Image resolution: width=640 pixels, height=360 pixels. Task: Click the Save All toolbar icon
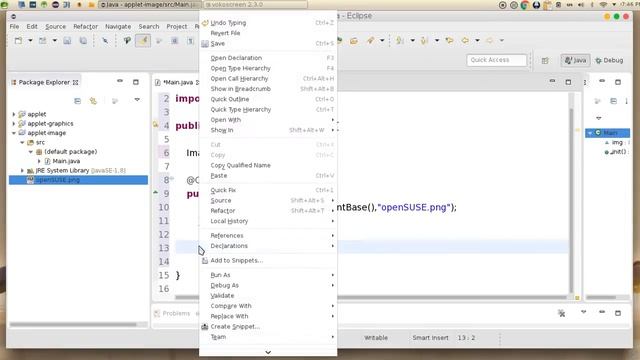(83, 40)
